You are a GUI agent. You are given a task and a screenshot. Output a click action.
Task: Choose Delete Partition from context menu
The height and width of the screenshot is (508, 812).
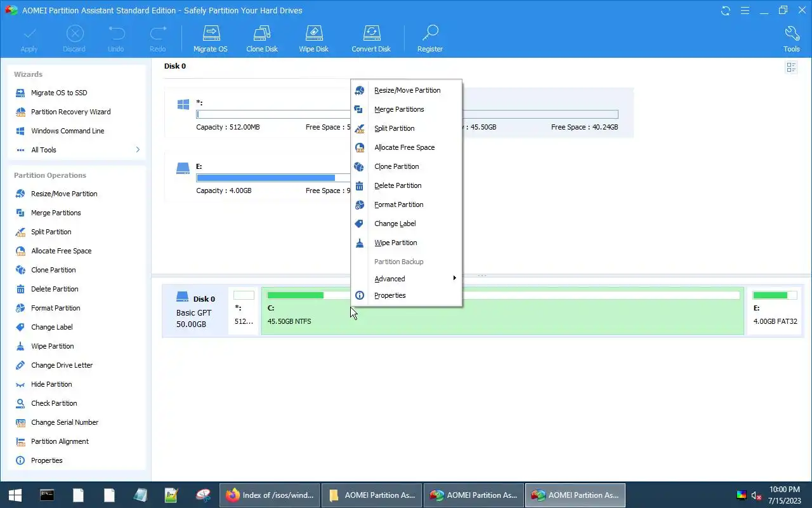406,185
